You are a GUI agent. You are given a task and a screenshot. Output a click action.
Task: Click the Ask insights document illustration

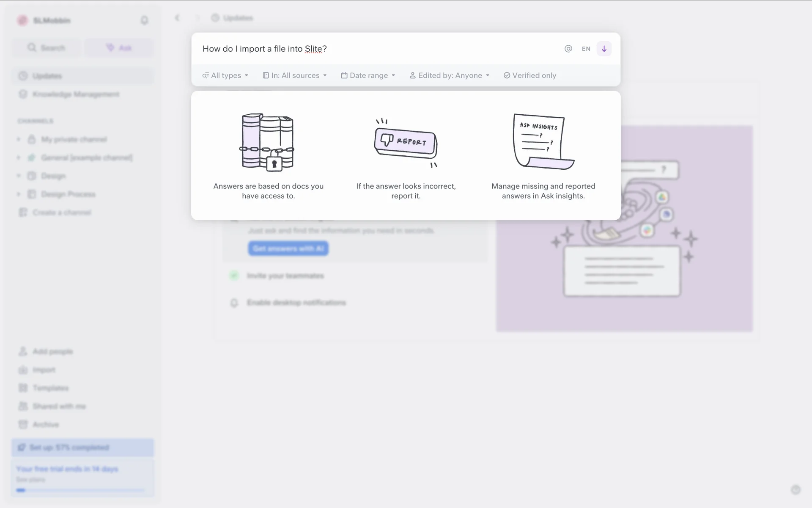(543, 142)
